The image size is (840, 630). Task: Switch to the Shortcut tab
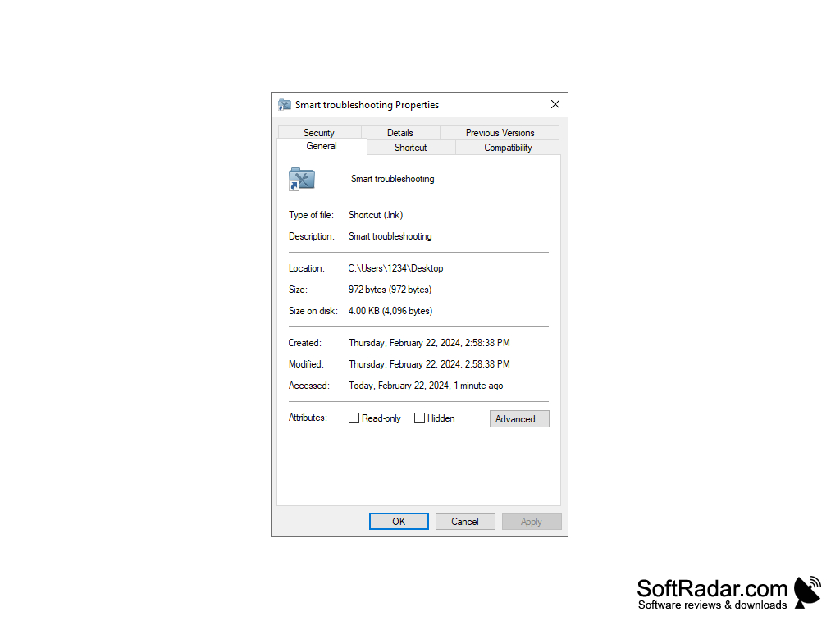[x=410, y=148]
